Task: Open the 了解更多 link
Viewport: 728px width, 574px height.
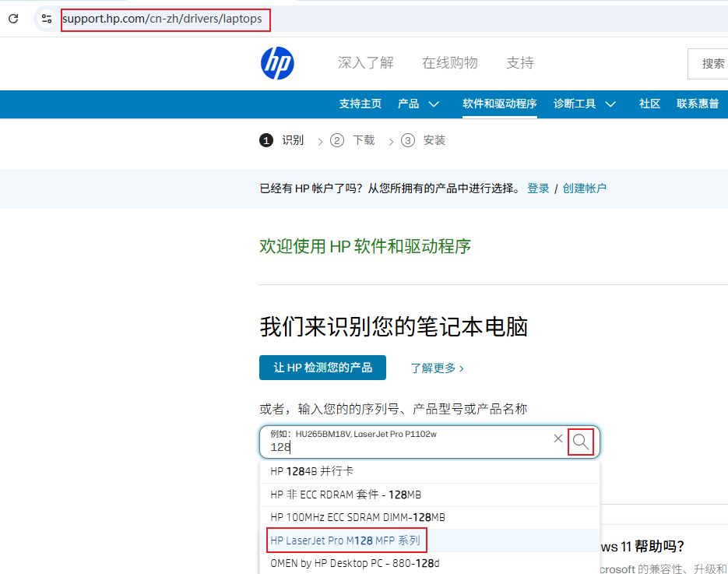Action: tap(437, 368)
